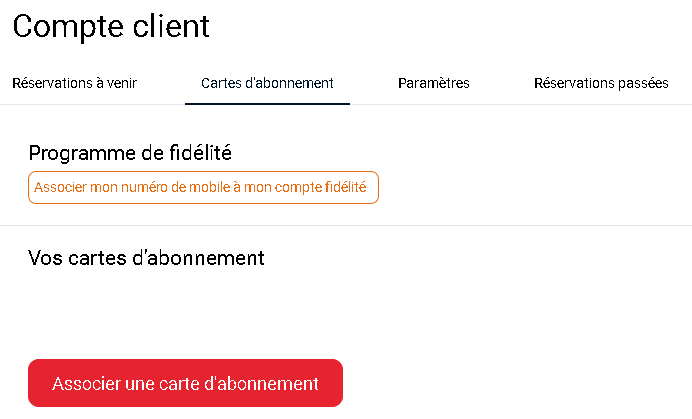Click the Compte client page heading

pyautogui.click(x=111, y=27)
